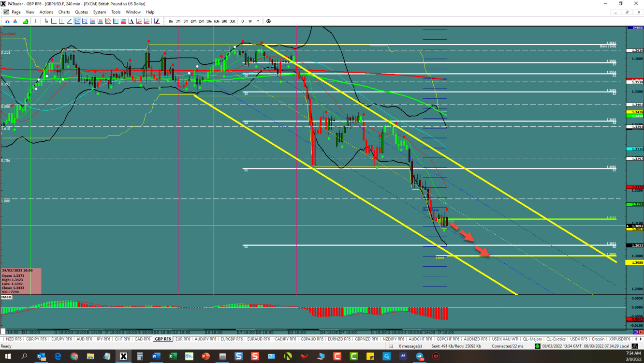Select the pen drawing tool icon

[x=157, y=21]
